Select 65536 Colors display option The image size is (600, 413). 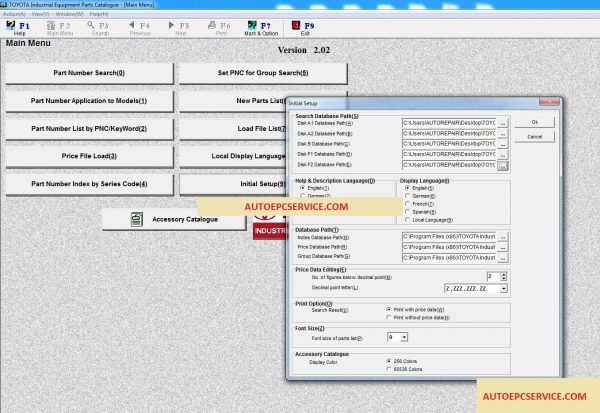click(389, 369)
